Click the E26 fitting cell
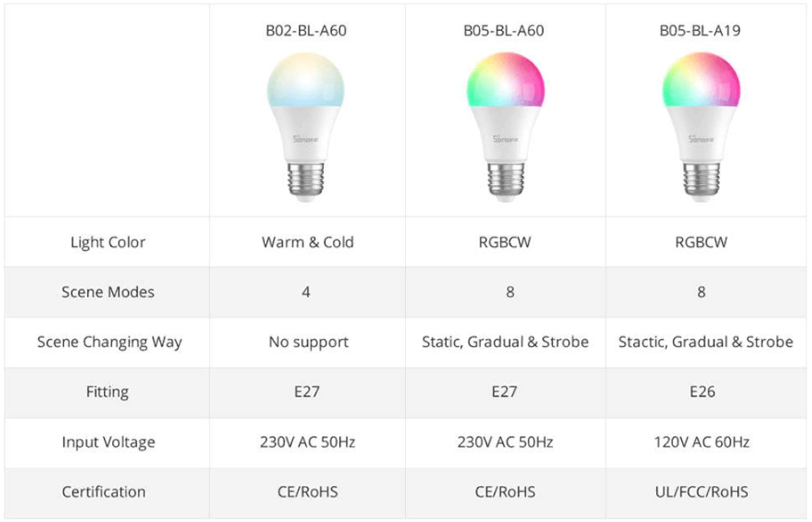This screenshot has height=522, width=812. click(702, 392)
